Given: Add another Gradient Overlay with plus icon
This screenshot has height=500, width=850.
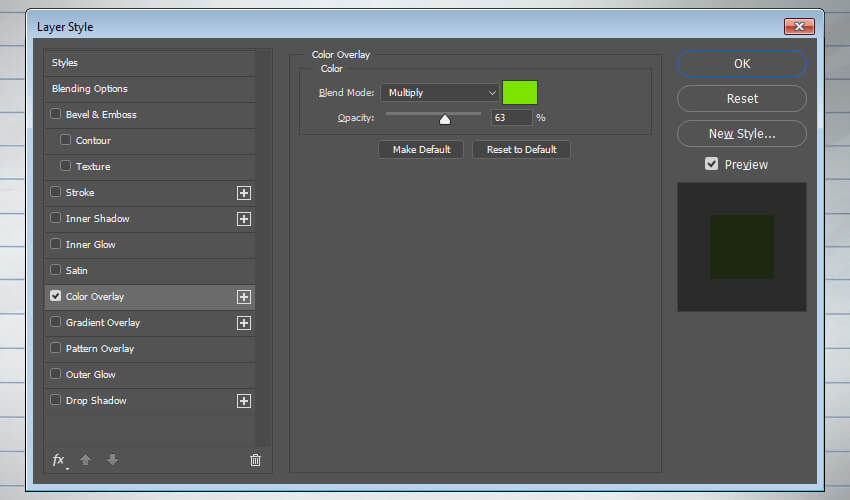Looking at the screenshot, I should [244, 323].
